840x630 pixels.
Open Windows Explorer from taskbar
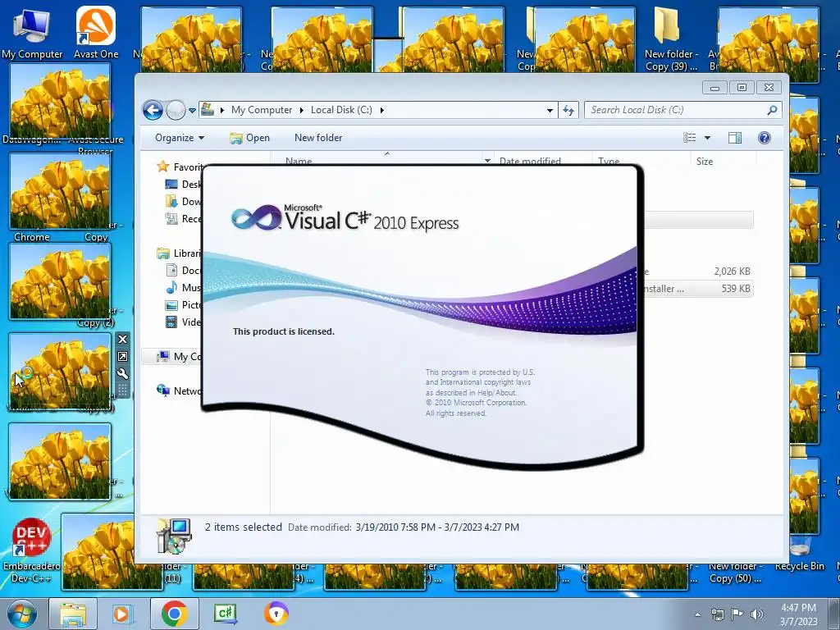73,614
